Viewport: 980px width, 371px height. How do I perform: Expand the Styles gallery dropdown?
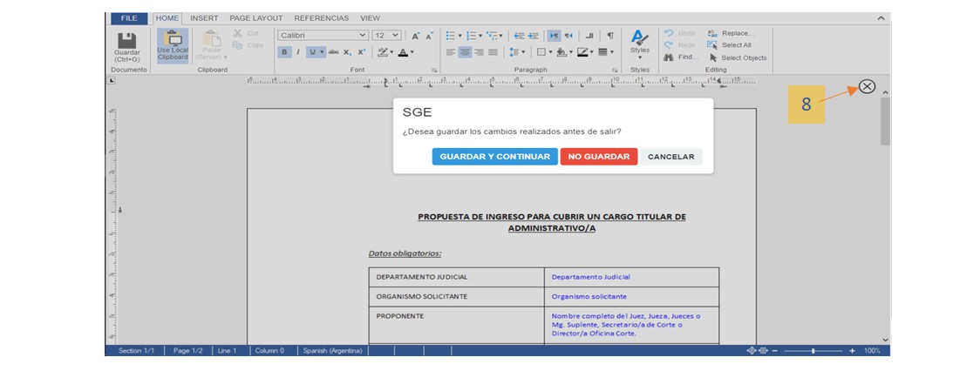coord(639,58)
